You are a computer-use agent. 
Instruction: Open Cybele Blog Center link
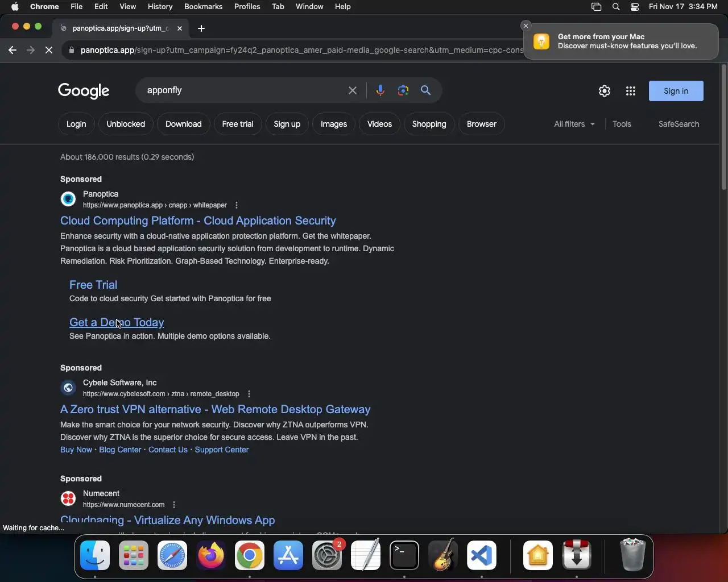click(120, 450)
